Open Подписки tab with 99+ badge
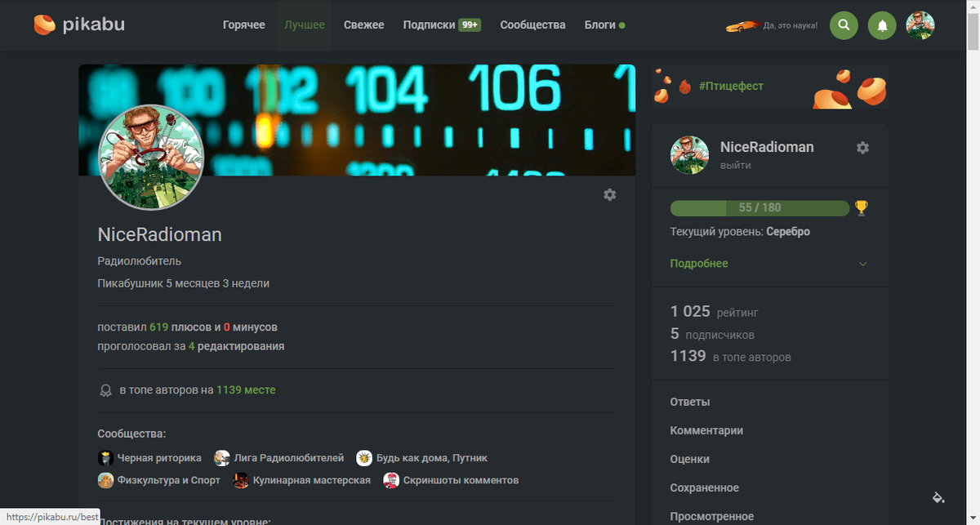The image size is (980, 525). [x=442, y=25]
